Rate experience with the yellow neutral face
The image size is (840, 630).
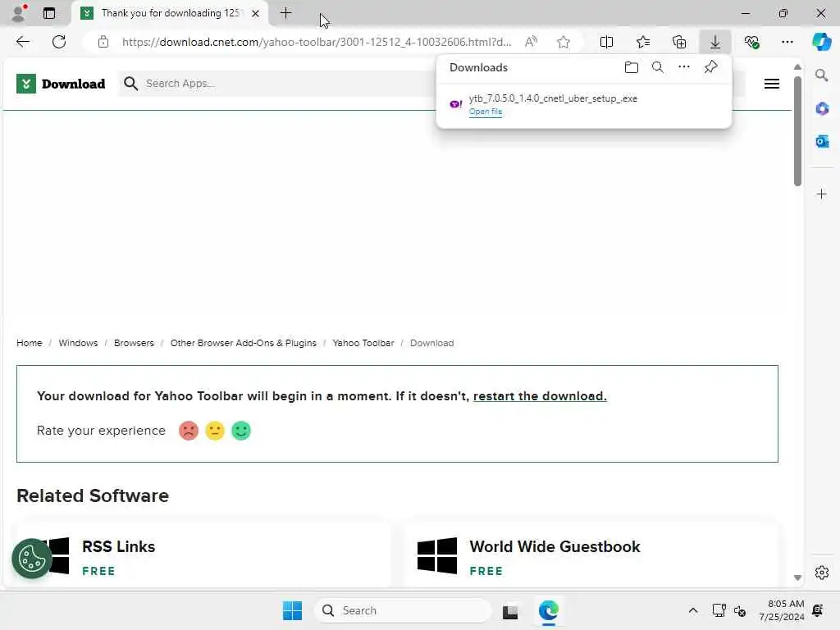coord(215,431)
